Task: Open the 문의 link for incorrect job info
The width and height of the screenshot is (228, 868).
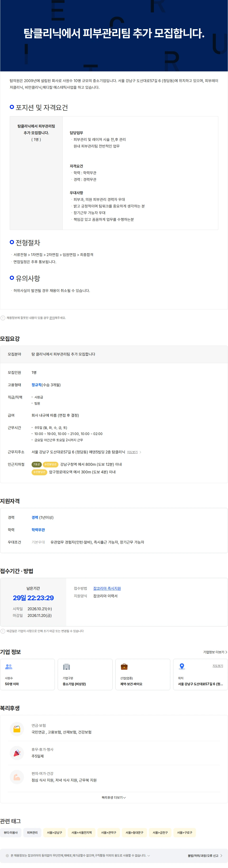Action: point(52,318)
